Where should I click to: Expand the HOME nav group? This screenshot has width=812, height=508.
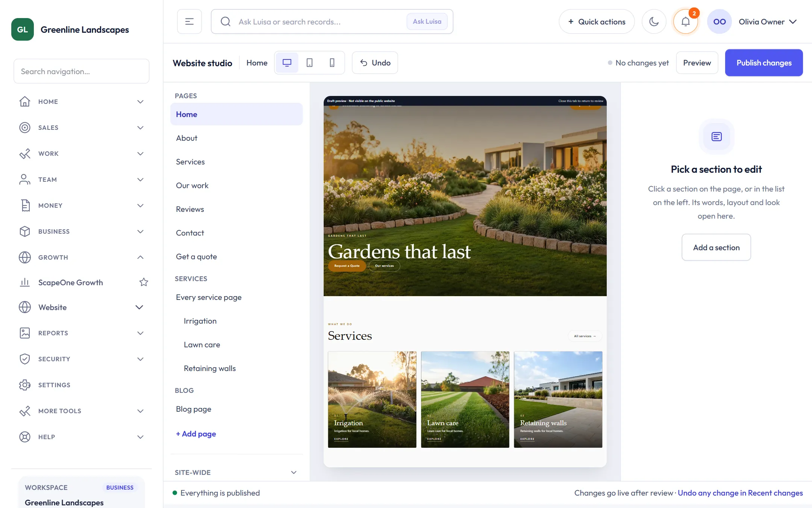click(x=81, y=102)
